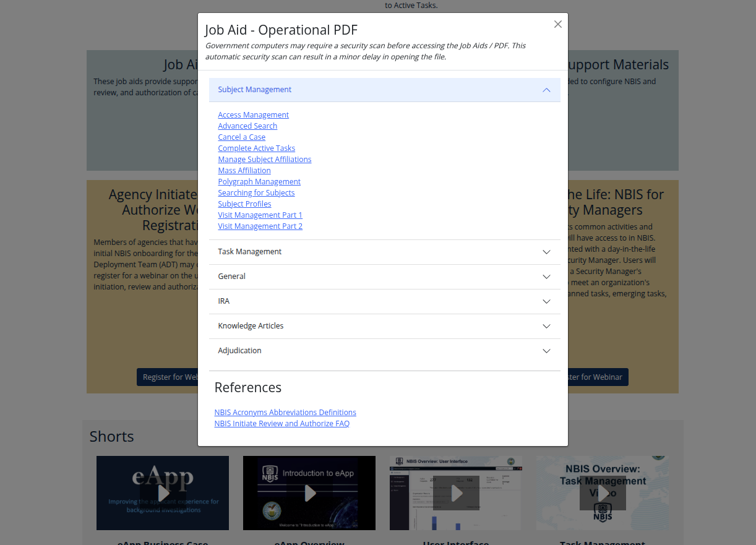Open the Mass Affiliation link

pos(244,171)
